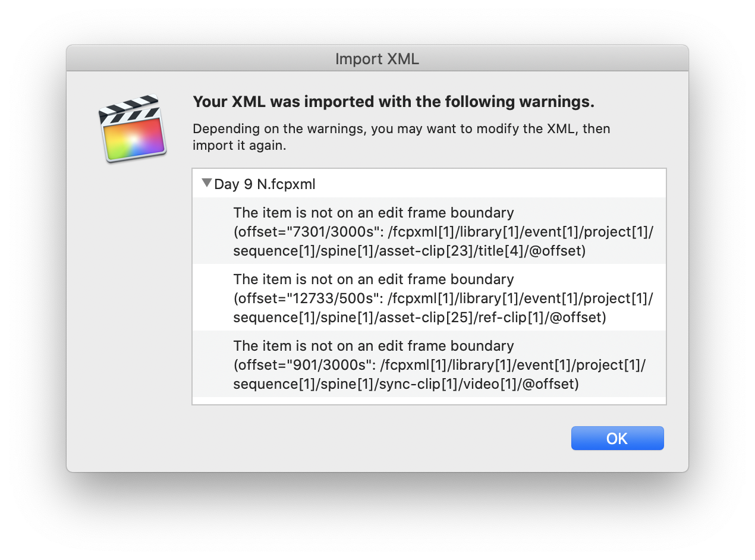Click the first warning's "edit frame boundary" line
Viewport: 755px width, 560px height.
[x=373, y=213]
